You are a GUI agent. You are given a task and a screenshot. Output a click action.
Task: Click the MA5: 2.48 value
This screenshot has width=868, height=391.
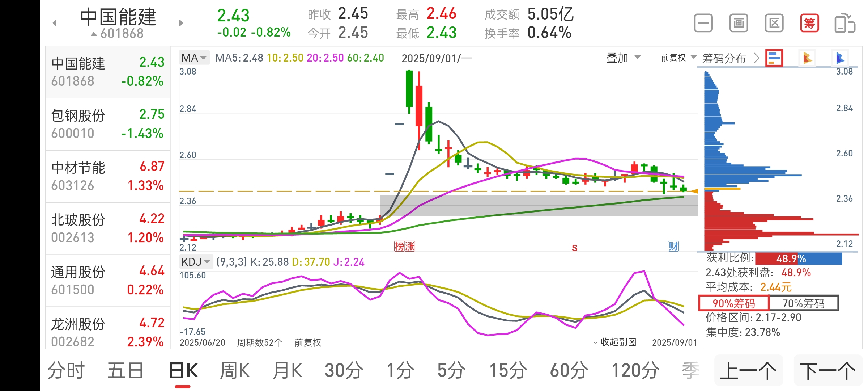(x=239, y=58)
